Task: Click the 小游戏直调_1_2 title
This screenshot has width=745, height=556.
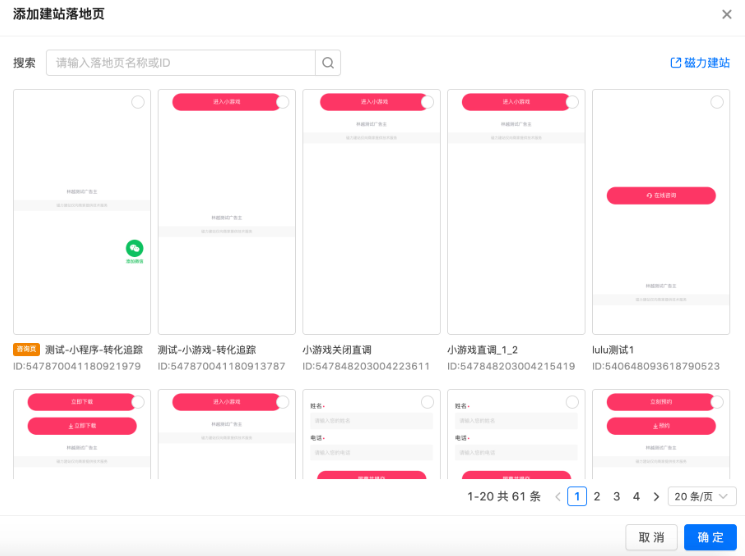Action: (x=482, y=350)
